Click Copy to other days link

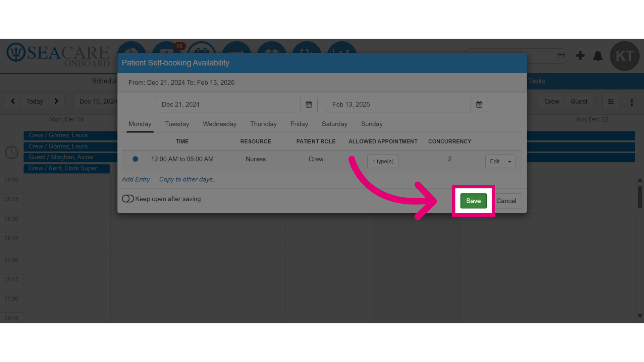tap(188, 179)
